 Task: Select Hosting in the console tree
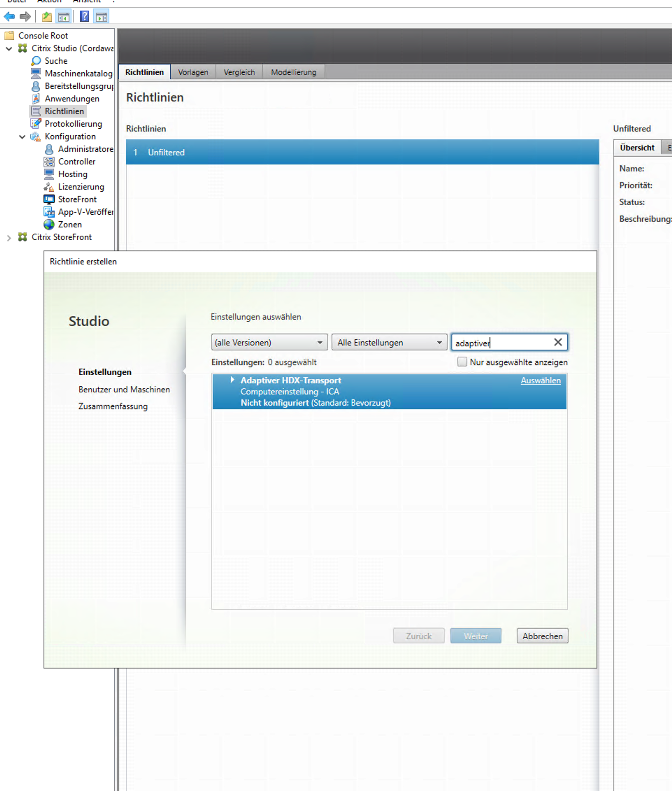(x=73, y=174)
